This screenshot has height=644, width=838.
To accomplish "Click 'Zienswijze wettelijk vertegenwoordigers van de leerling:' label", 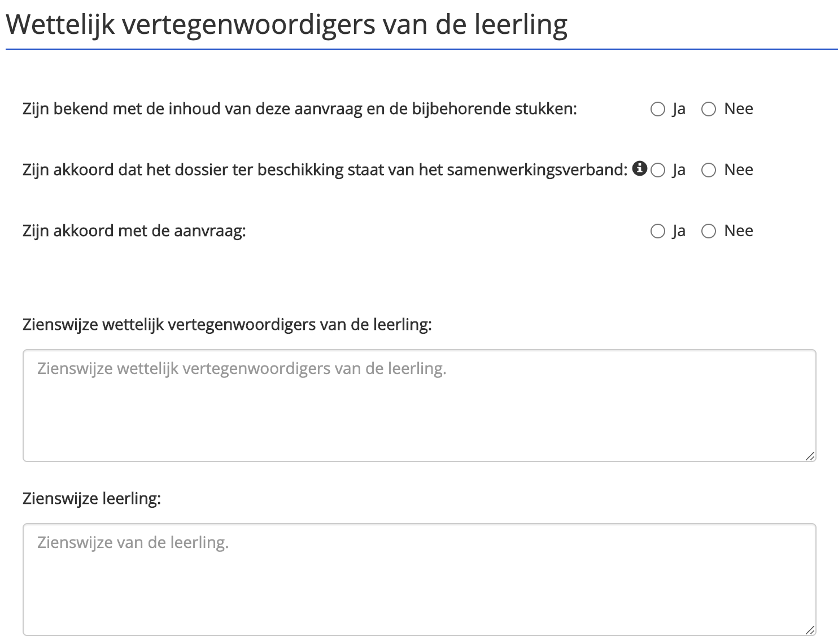I will click(227, 325).
